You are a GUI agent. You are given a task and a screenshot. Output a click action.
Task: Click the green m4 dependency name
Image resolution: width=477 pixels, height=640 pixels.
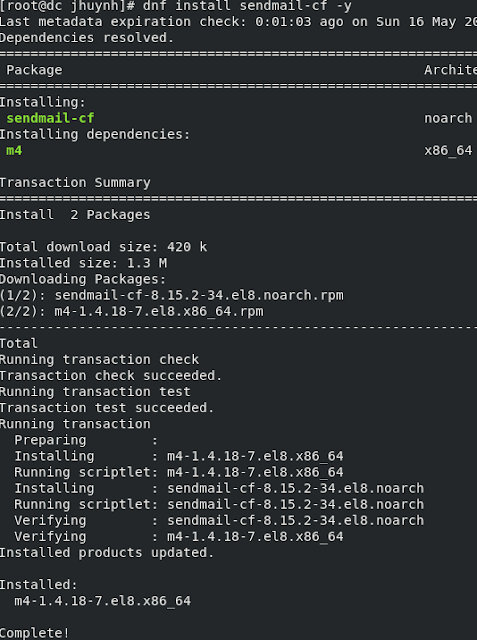[x=14, y=151]
